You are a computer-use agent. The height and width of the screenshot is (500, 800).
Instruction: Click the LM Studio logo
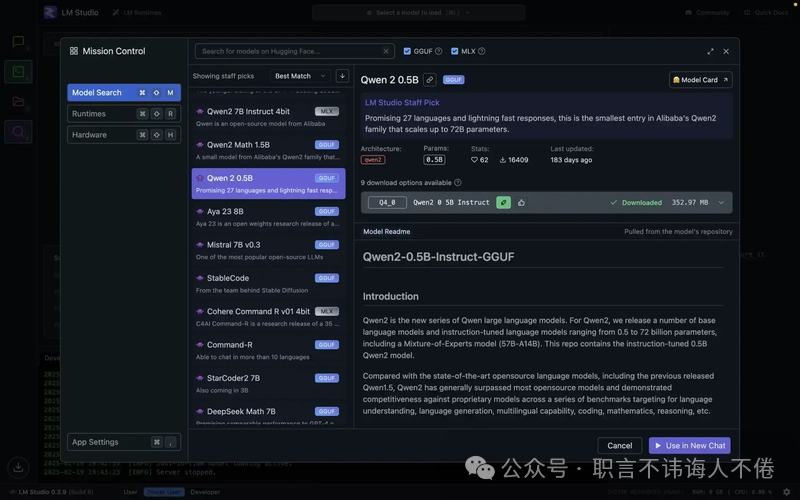[x=50, y=12]
